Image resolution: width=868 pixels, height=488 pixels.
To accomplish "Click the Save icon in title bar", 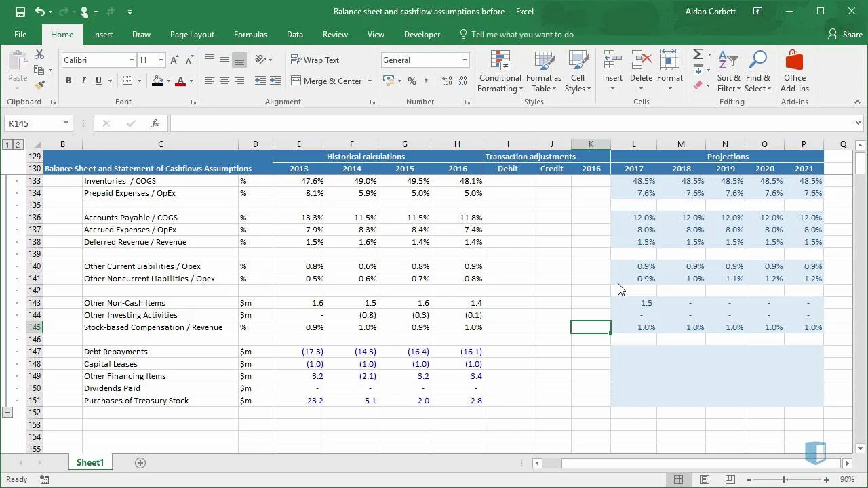I will point(20,12).
